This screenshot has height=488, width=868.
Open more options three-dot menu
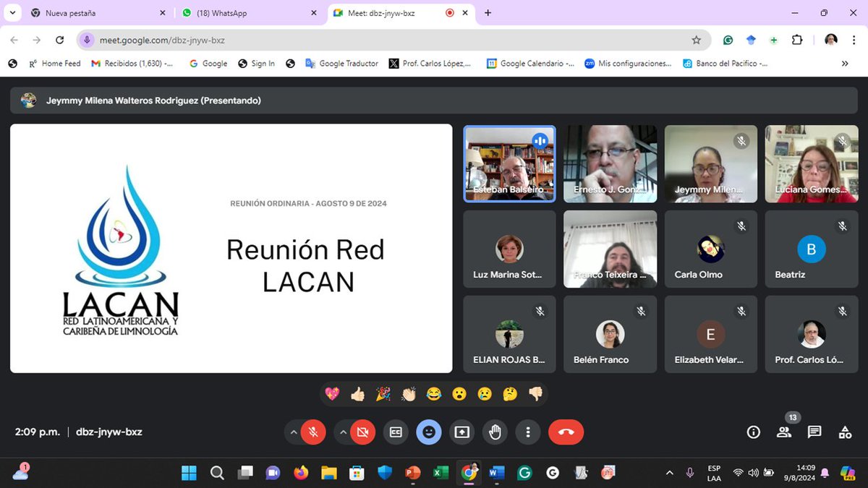pyautogui.click(x=529, y=432)
